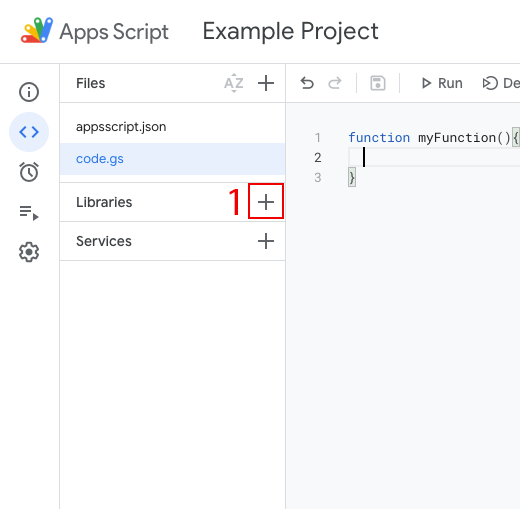520x509 pixels.
Task: Select the code.gs file
Action: pyautogui.click(x=172, y=159)
